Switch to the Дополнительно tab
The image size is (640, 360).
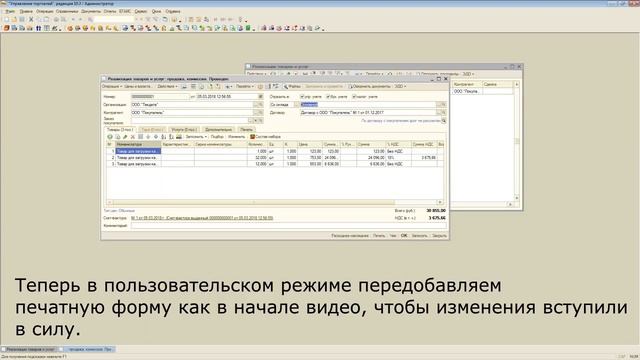(218, 129)
